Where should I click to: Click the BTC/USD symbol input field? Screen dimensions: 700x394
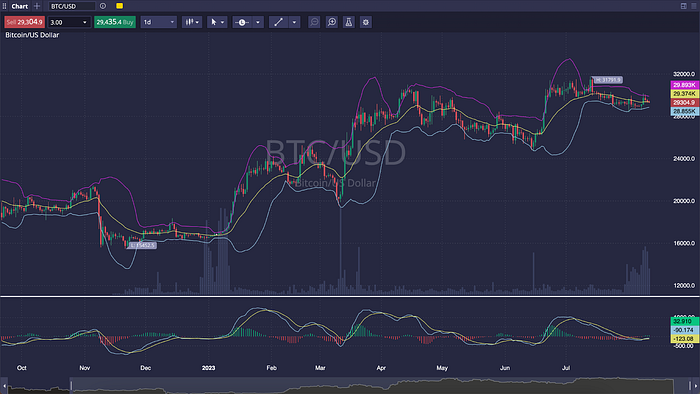(71, 6)
